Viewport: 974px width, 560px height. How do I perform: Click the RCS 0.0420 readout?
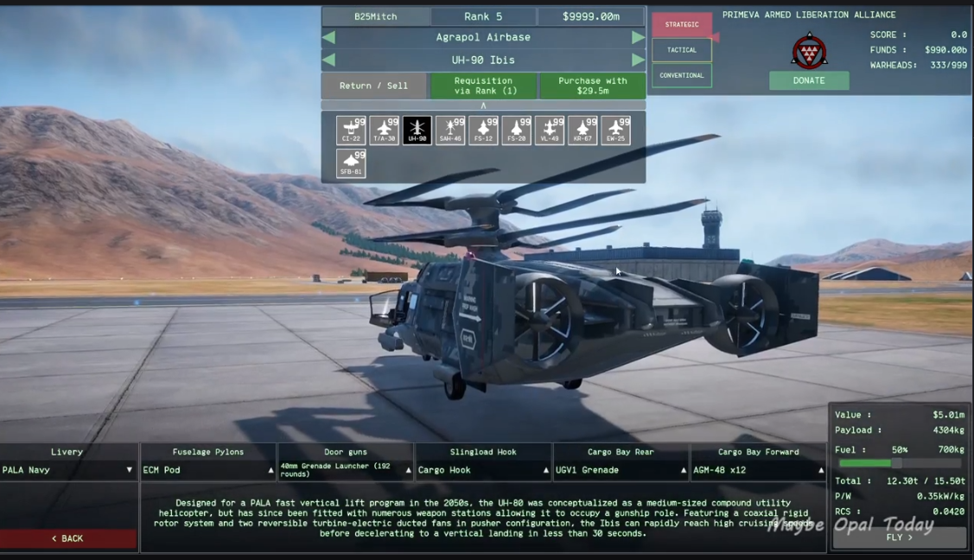click(900, 512)
